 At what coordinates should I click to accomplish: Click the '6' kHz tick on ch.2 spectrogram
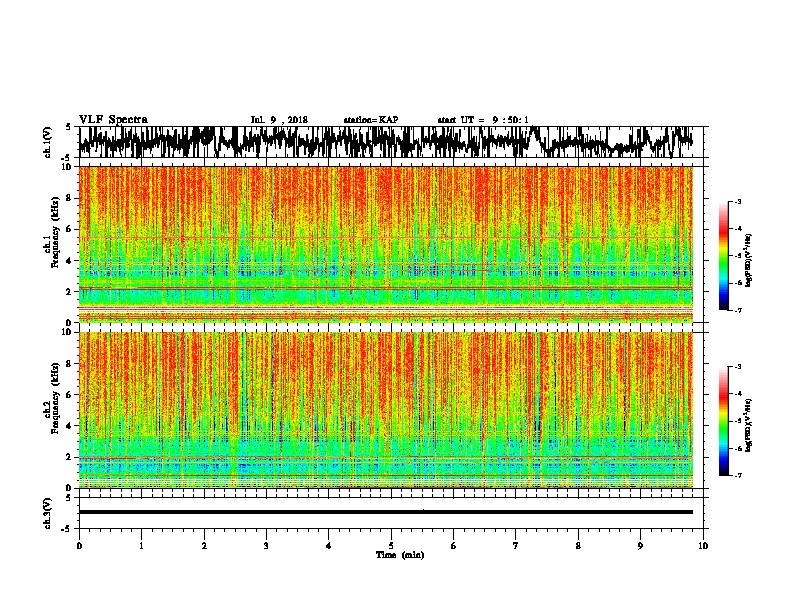point(70,394)
